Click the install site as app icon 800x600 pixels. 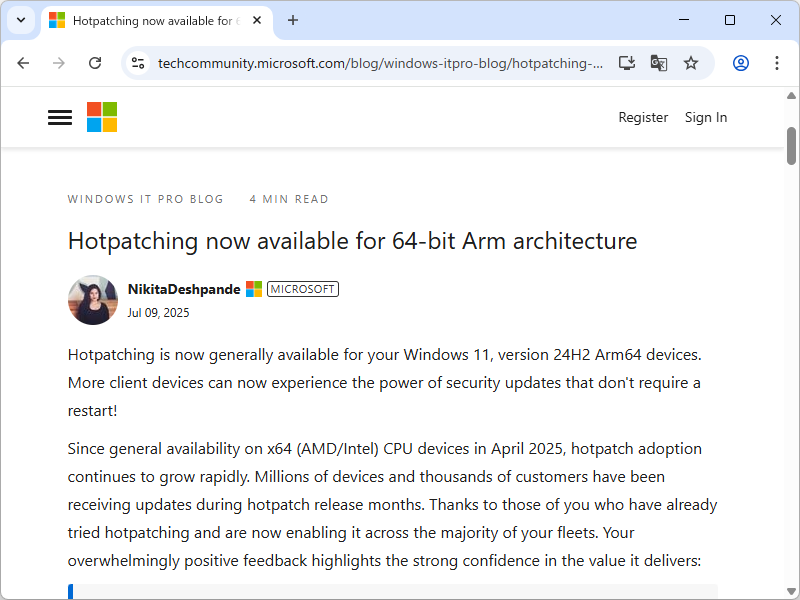627,62
